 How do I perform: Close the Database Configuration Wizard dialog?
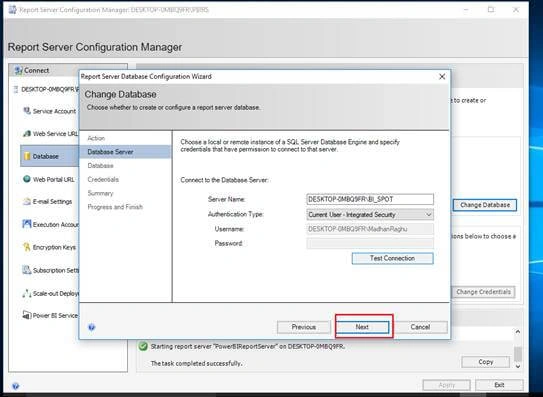tap(442, 77)
